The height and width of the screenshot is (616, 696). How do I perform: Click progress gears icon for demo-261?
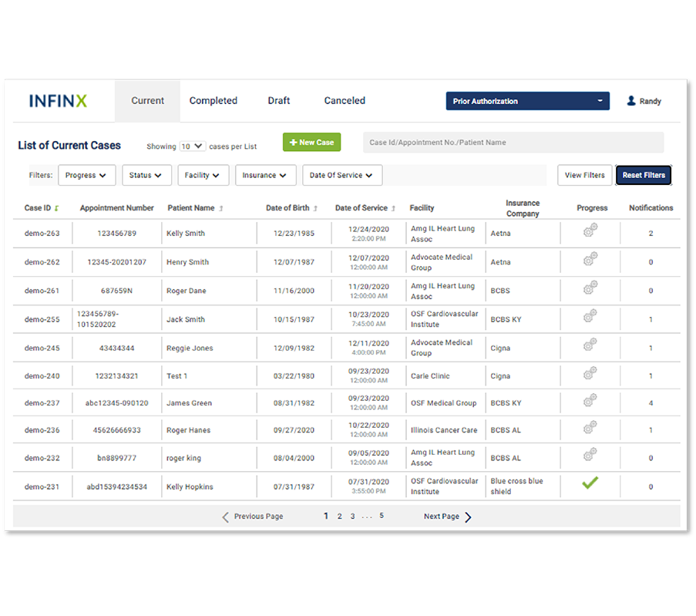pos(590,288)
